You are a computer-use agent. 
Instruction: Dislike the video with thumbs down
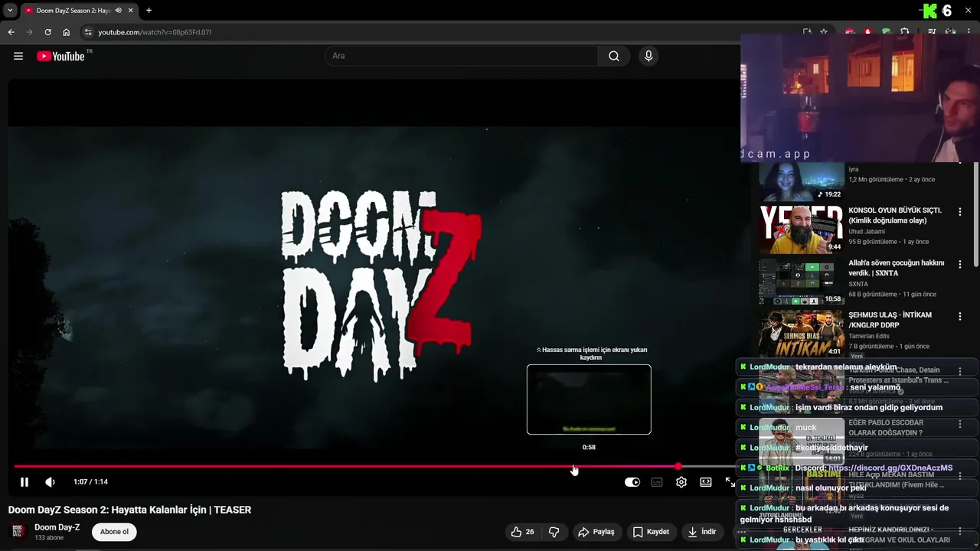[x=554, y=532]
